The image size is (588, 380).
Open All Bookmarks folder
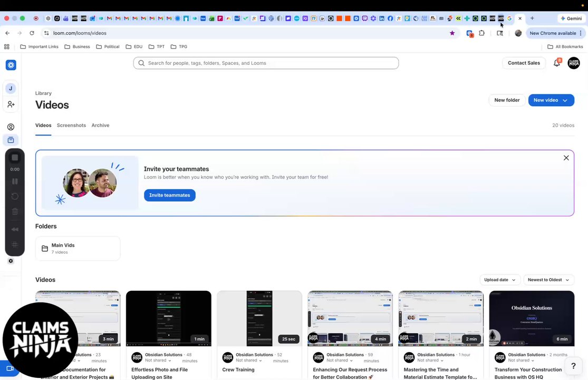click(x=565, y=46)
